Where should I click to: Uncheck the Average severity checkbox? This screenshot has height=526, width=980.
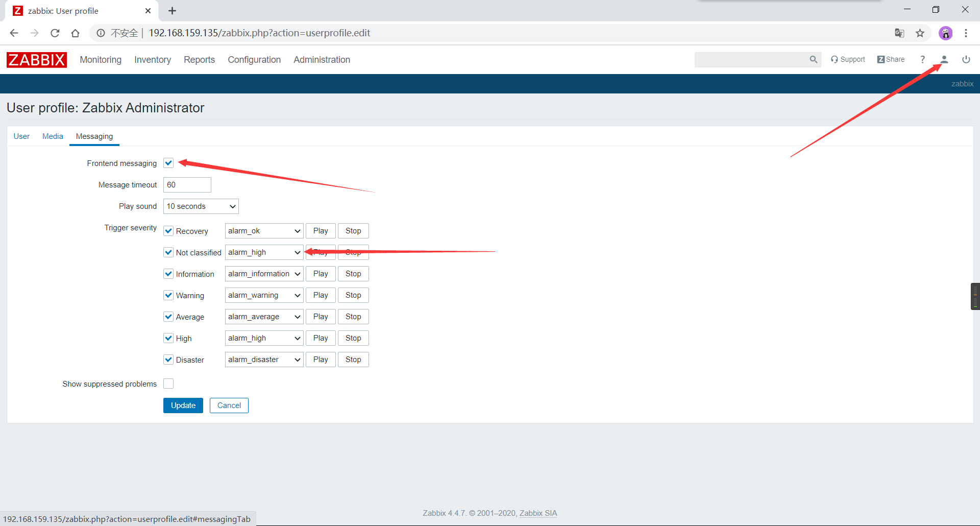click(168, 317)
